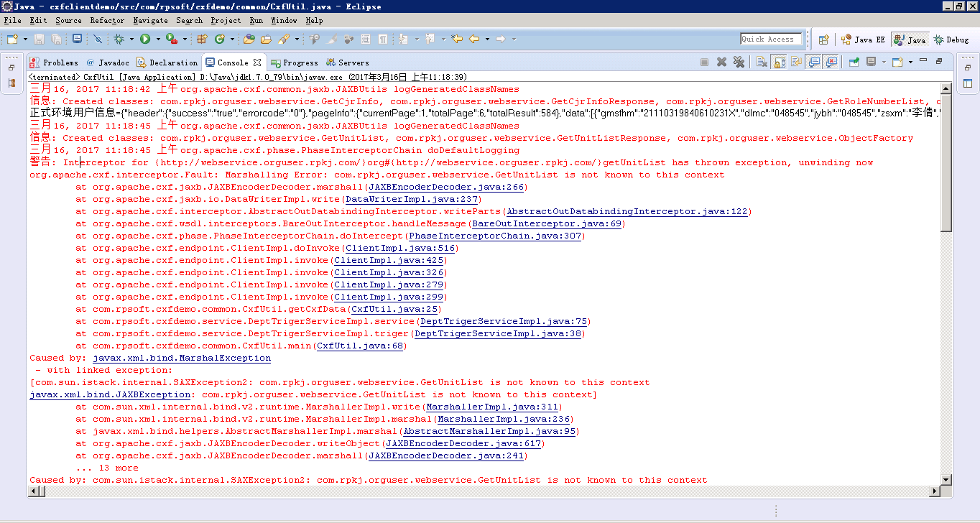Click the Display Selected Console monitor icon
The width and height of the screenshot is (980, 523).
871,63
